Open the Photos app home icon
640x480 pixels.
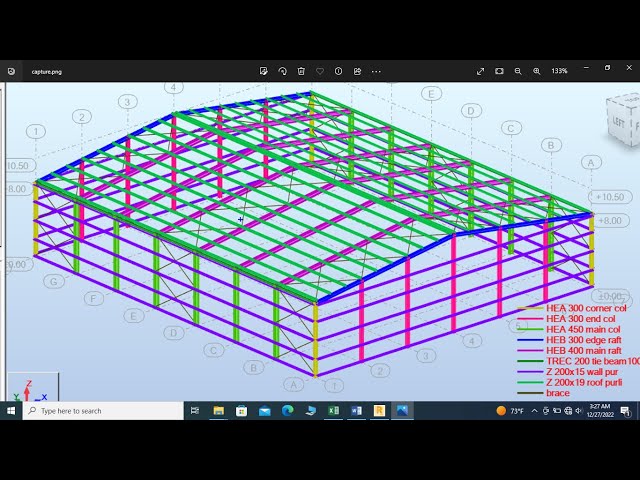pos(11,71)
